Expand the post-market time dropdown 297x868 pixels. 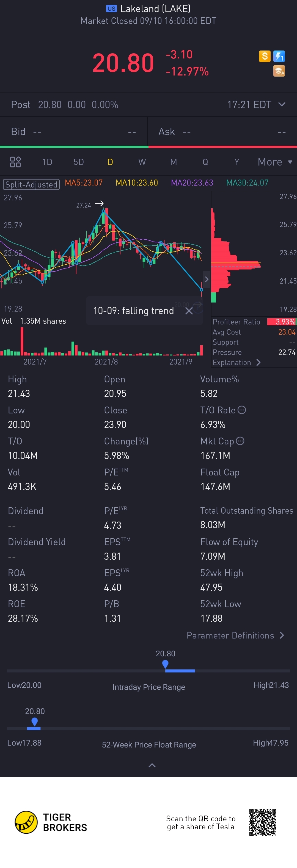282,105
